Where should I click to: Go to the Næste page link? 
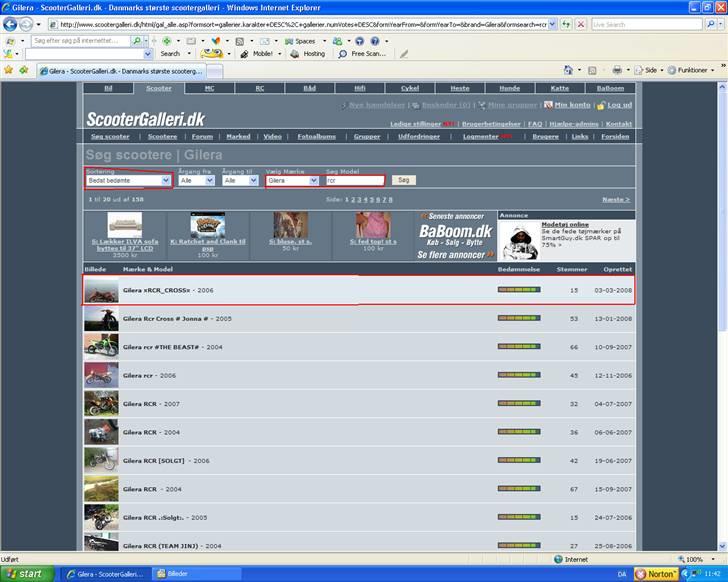tap(616, 199)
